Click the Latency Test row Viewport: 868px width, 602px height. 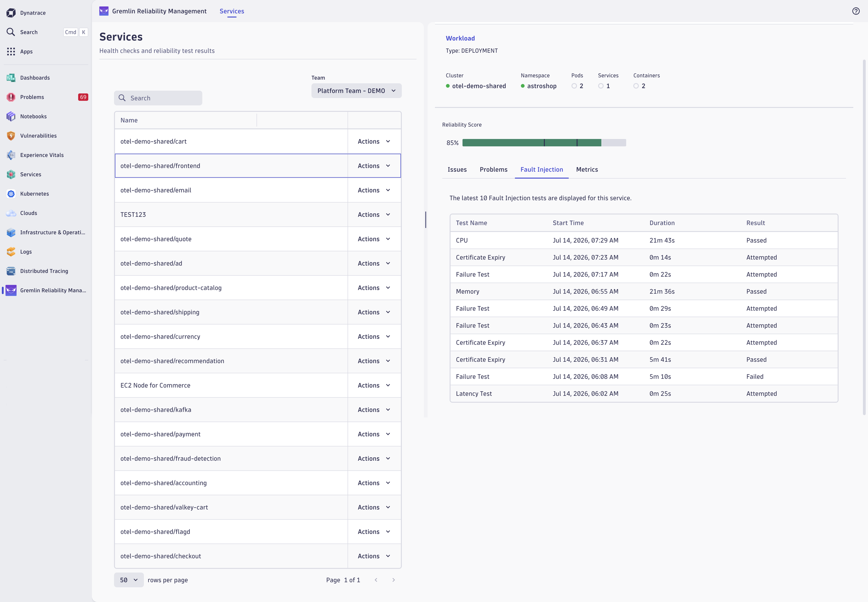click(644, 394)
